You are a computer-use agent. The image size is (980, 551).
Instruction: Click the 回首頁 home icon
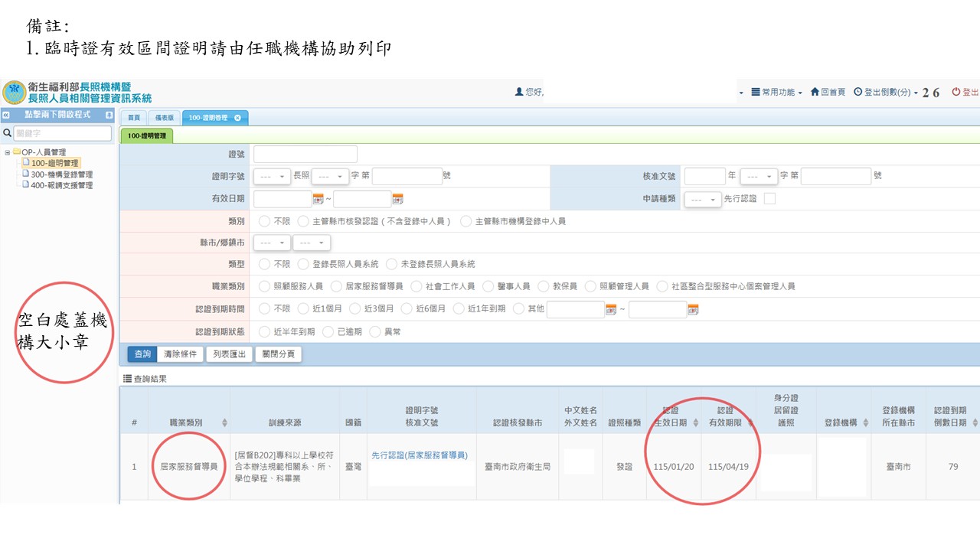tap(815, 92)
